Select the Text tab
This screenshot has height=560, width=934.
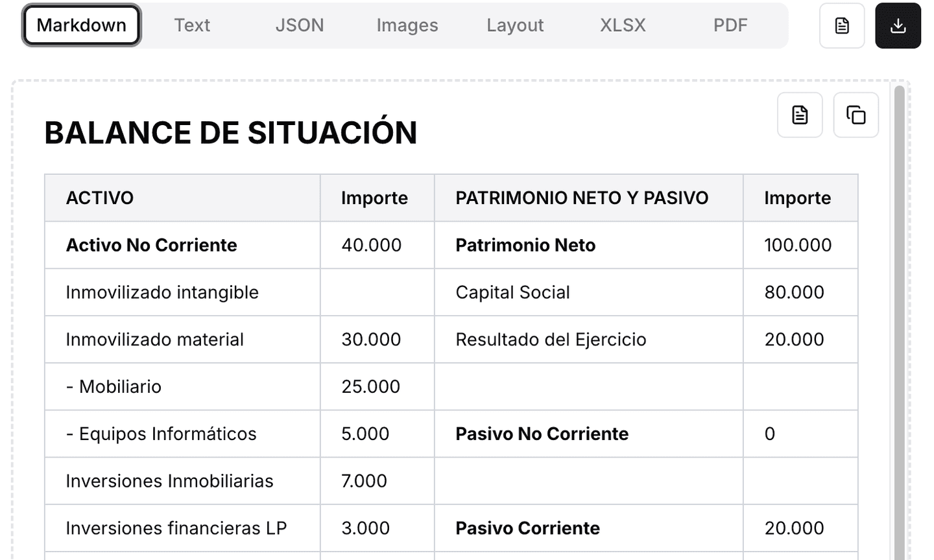(x=192, y=25)
